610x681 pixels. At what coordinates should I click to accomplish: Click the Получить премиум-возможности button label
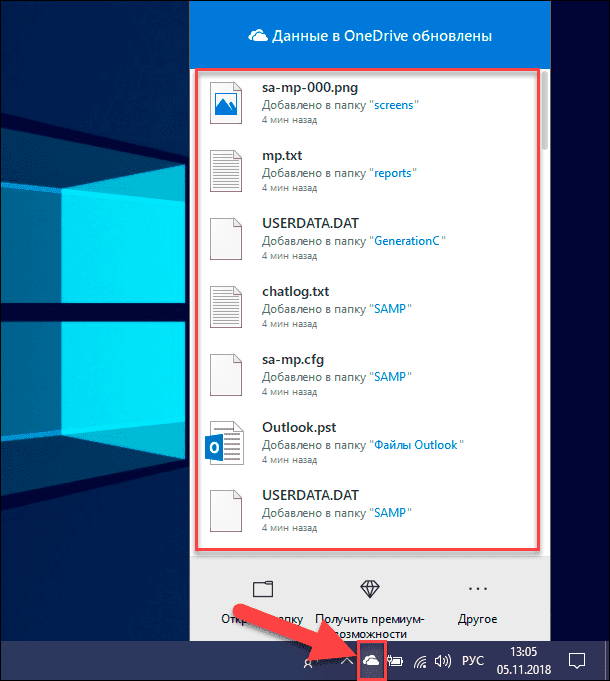coord(370,626)
